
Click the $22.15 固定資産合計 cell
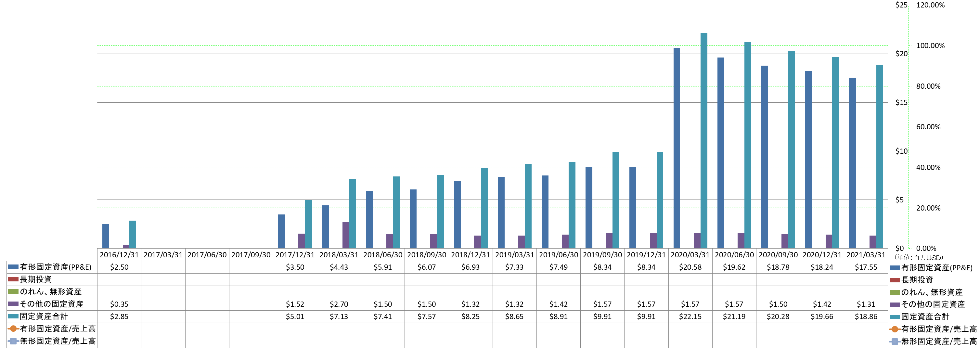(x=690, y=316)
